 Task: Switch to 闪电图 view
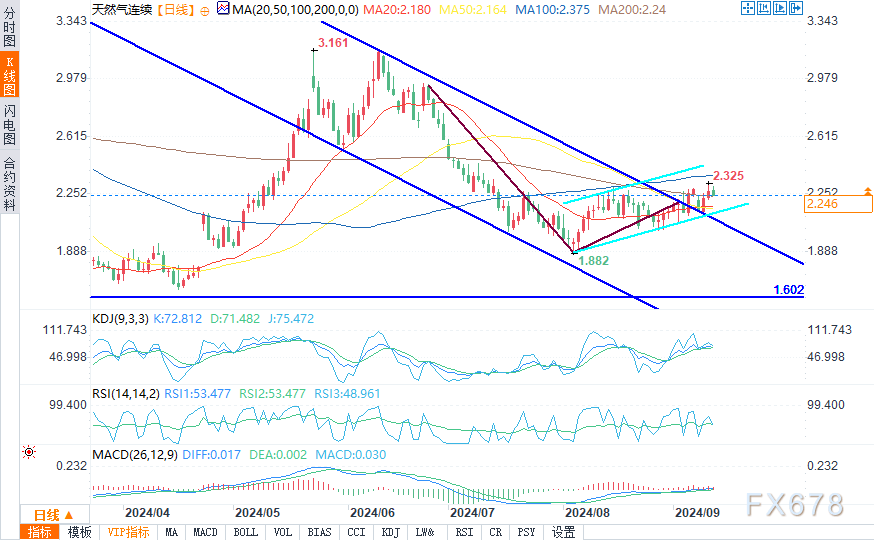pos(9,124)
